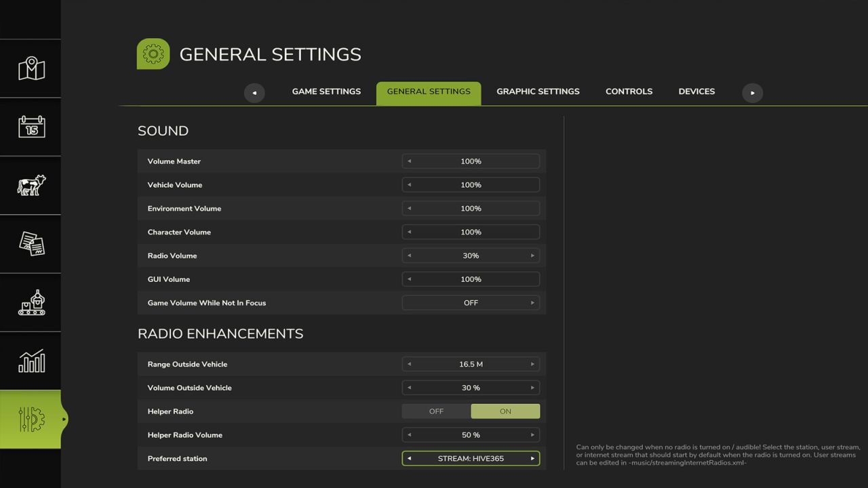Select the highlighted settings sliders icon
The width and height of the screenshot is (868, 488).
tap(31, 419)
